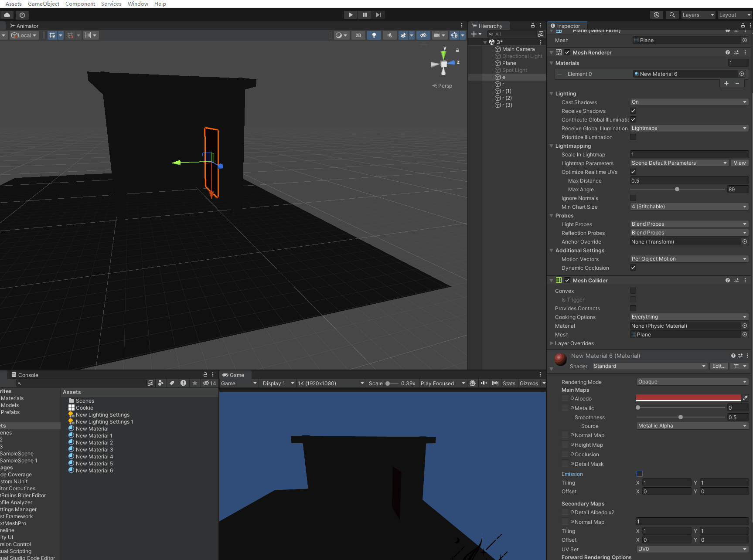
Task: Toggle 2D view in Scene toolbar
Action: 358,35
